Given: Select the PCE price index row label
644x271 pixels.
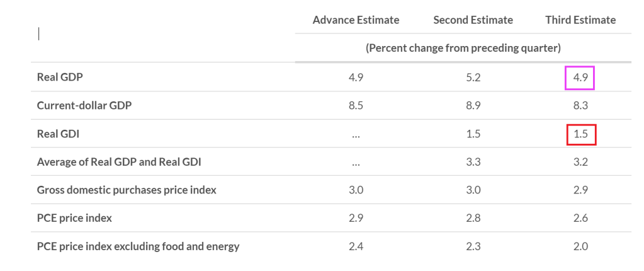Looking at the screenshot, I should (74, 218).
